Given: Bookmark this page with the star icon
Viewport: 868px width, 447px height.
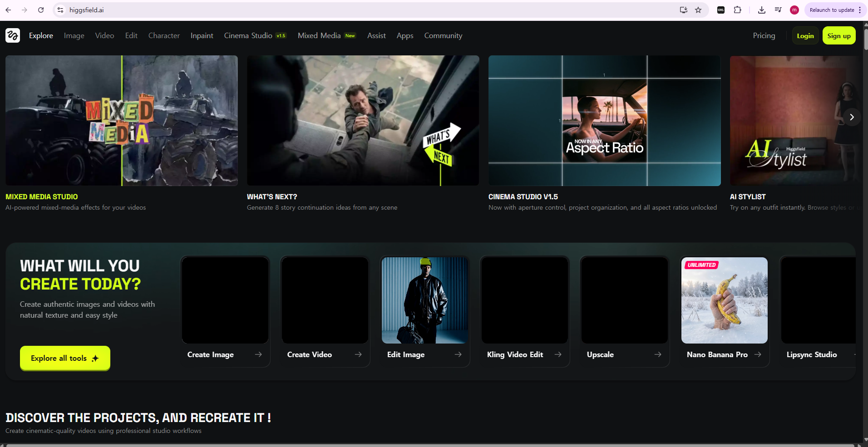Looking at the screenshot, I should coord(698,10).
